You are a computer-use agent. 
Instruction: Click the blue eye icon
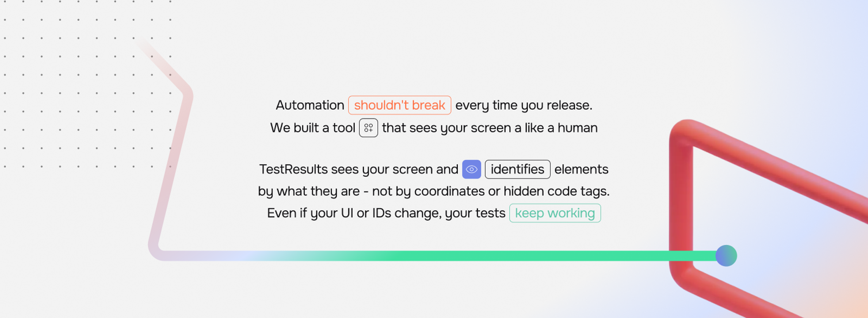pyautogui.click(x=471, y=169)
